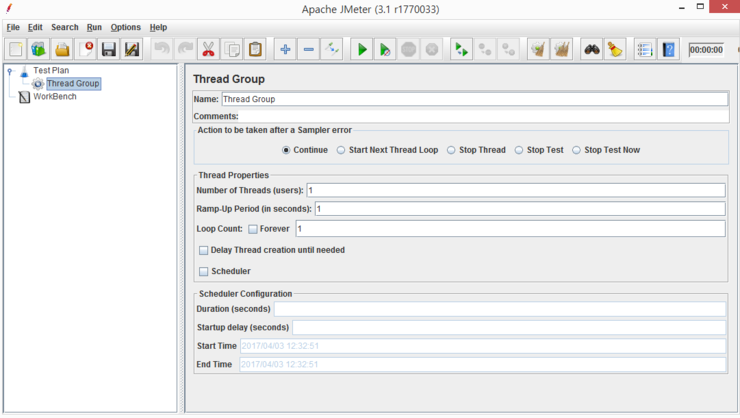Click the Startup delay field
740x418 pixels.
(x=509, y=327)
